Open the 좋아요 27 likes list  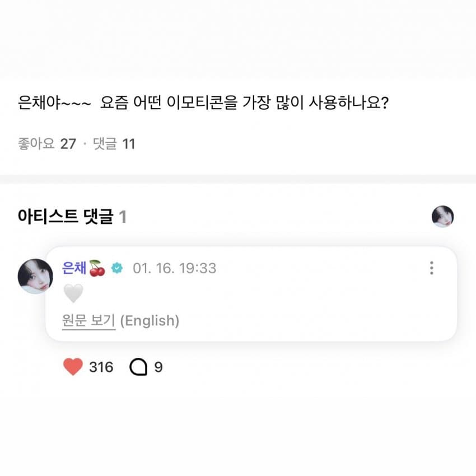[x=46, y=144]
